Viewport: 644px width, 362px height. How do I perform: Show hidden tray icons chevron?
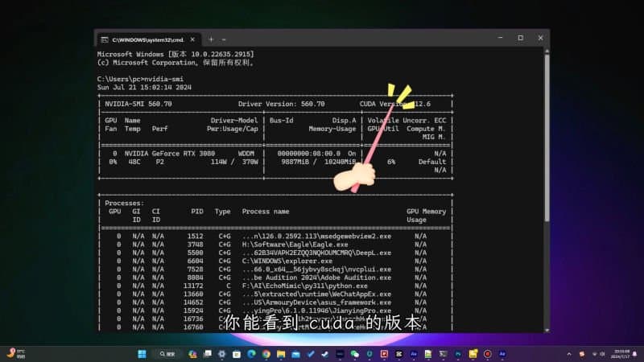(569, 354)
